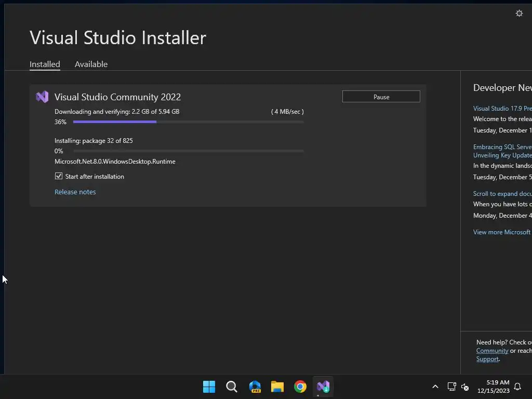532x399 pixels.
Task: Open the Embracing SQL Server article
Action: 502,151
